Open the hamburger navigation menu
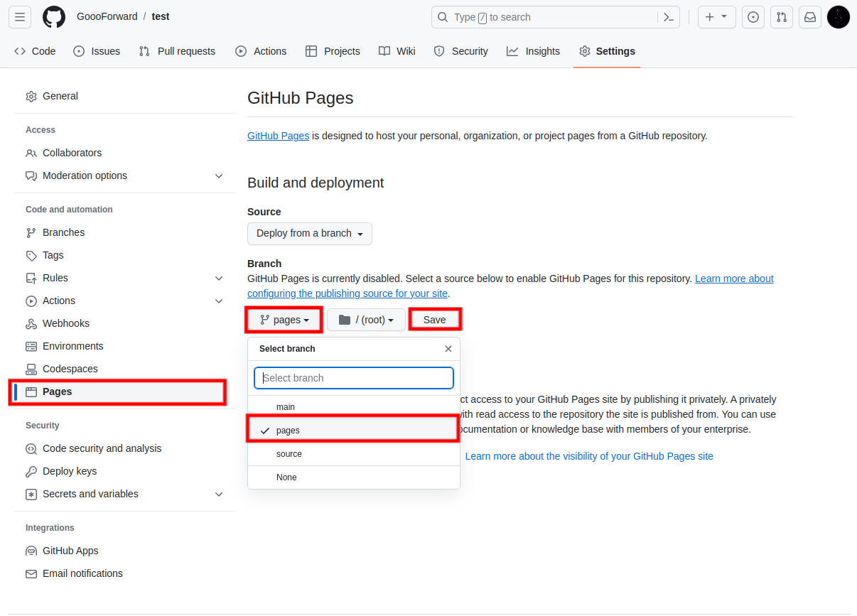Image resolution: width=857 pixels, height=616 pixels. [x=20, y=17]
